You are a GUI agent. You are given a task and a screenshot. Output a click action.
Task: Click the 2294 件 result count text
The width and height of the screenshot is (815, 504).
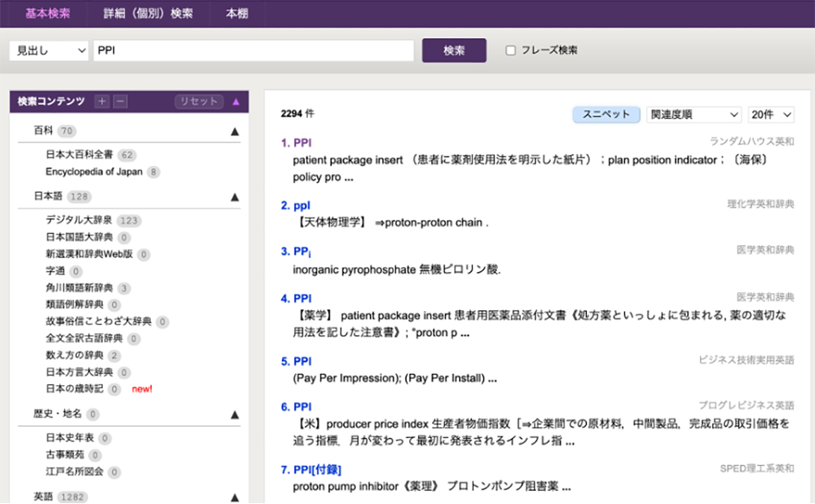click(297, 114)
